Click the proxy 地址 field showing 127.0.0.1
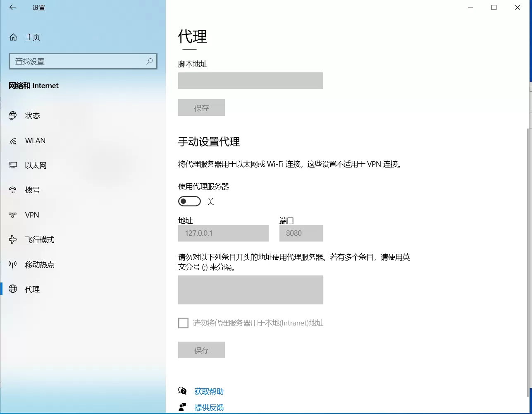 (223, 233)
